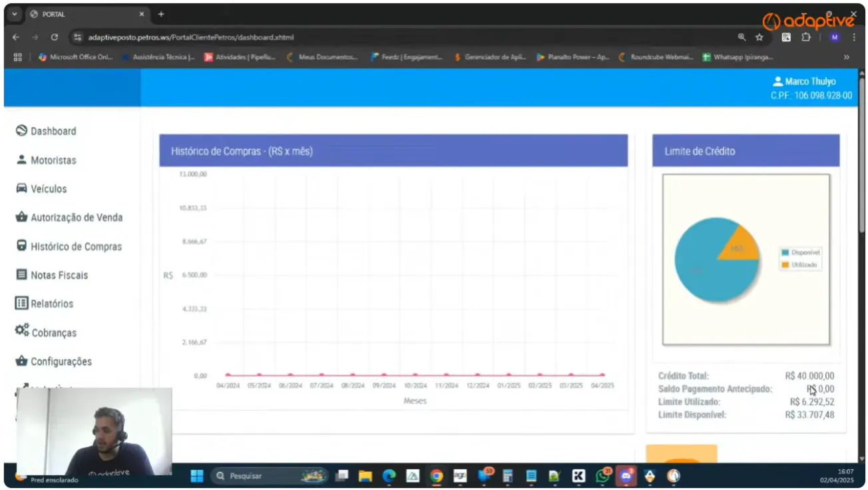Open a new browser tab
Screen dimensions: 868x490
pyautogui.click(x=161, y=14)
